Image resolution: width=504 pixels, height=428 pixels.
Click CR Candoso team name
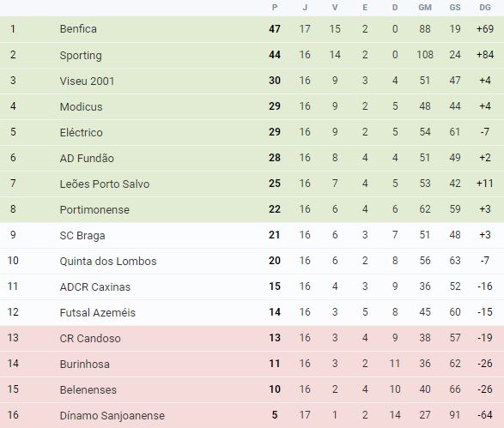point(90,339)
